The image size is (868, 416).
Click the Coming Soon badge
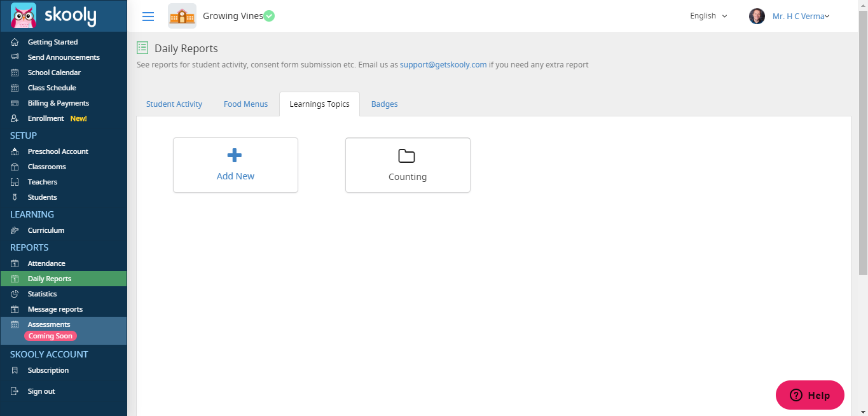pyautogui.click(x=50, y=336)
